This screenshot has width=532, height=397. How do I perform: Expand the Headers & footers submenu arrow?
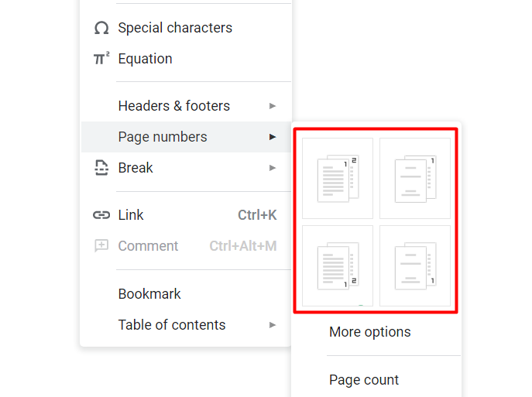[x=273, y=106]
